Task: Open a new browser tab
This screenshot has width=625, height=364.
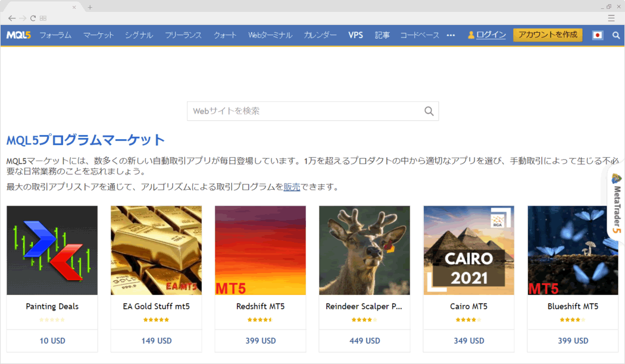Action: click(90, 7)
